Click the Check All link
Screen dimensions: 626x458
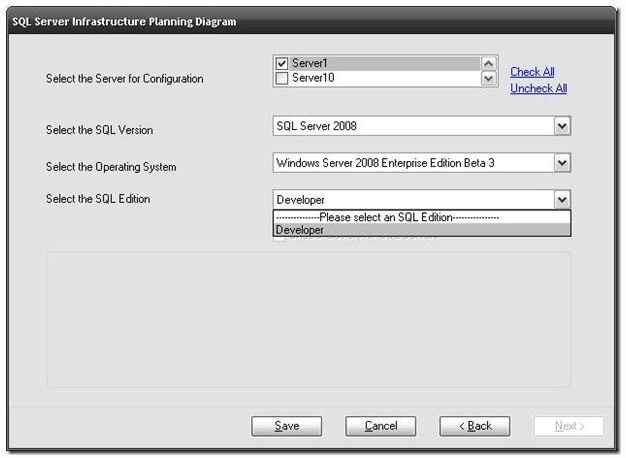pyautogui.click(x=532, y=72)
